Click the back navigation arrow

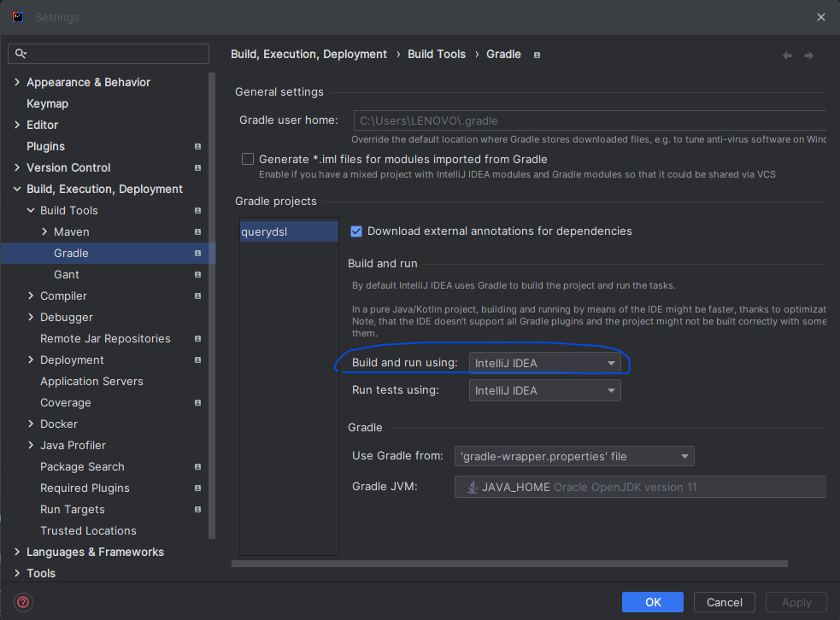pos(787,56)
